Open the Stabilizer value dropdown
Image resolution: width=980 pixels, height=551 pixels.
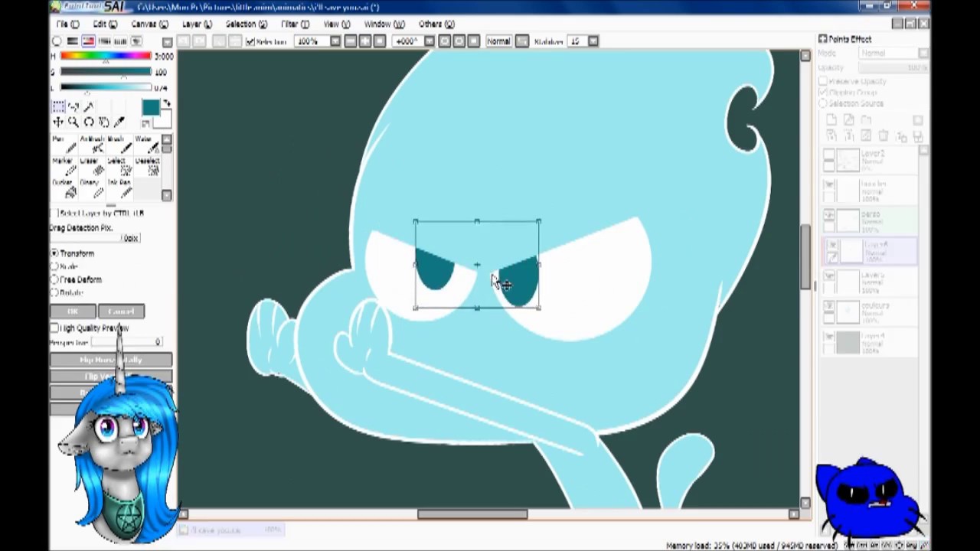[593, 41]
